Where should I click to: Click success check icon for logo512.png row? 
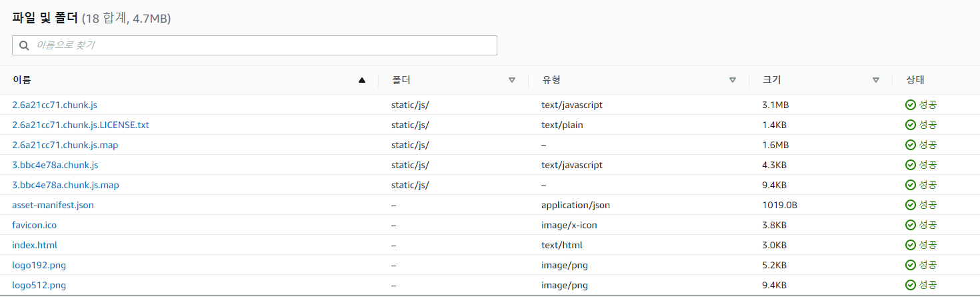(910, 285)
